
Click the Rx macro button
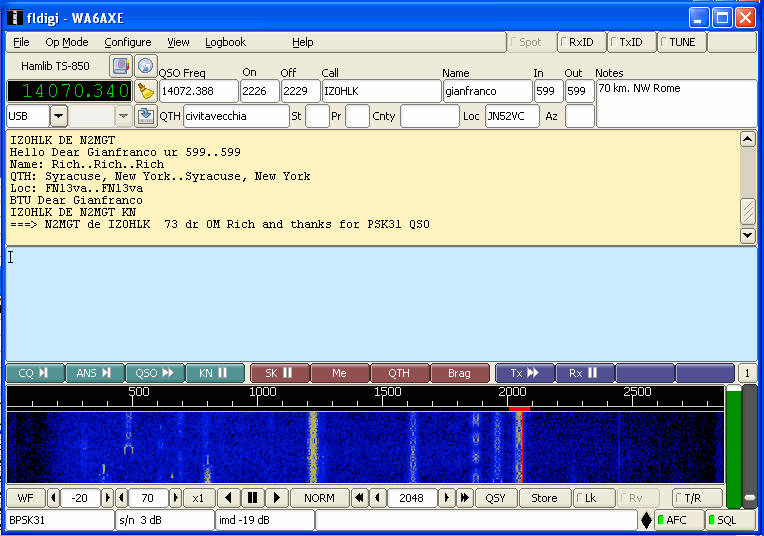(x=585, y=373)
